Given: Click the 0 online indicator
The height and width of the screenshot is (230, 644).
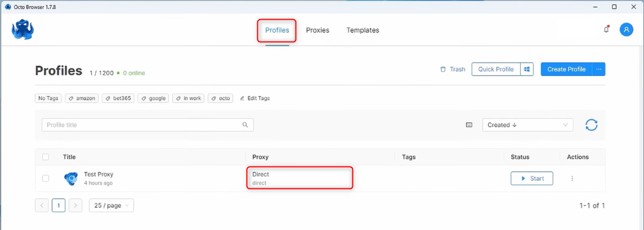Looking at the screenshot, I should coord(131,73).
